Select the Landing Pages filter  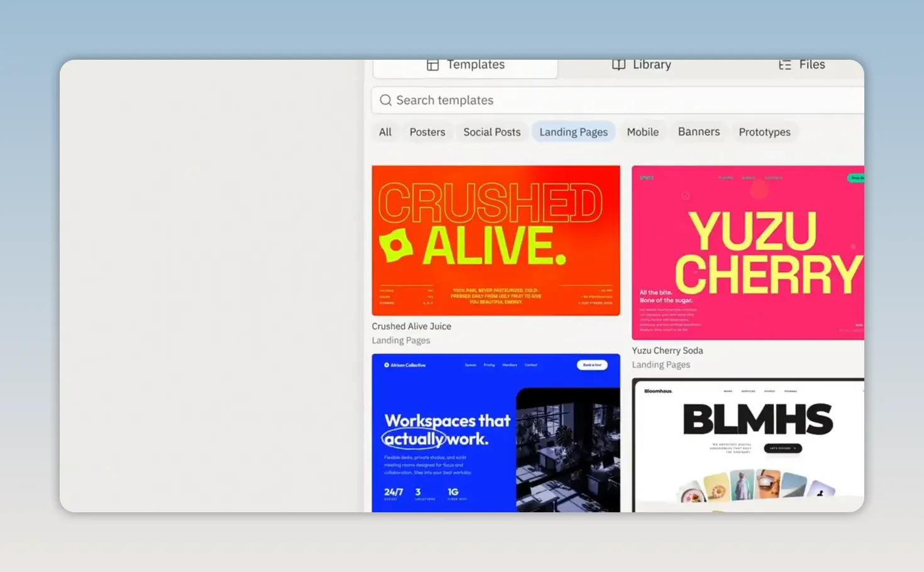(573, 132)
